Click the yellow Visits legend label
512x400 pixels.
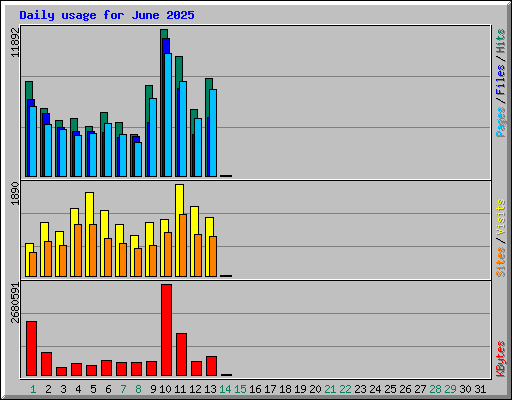pos(500,217)
